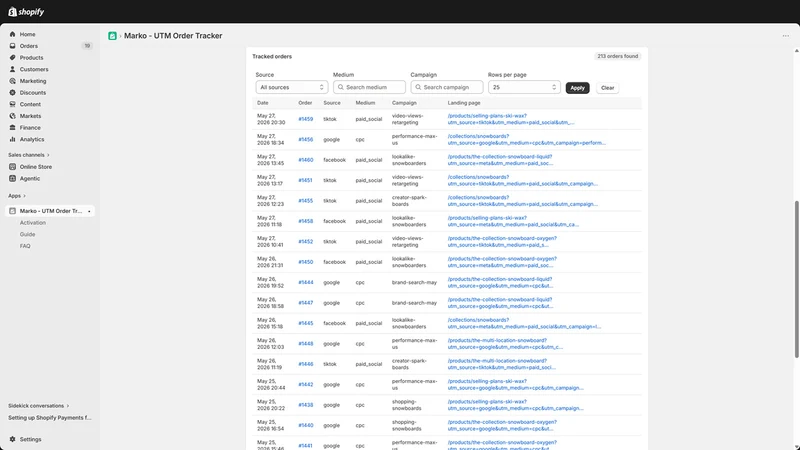Image resolution: width=800 pixels, height=450 pixels.
Task: Click the pin icon next to Marko app
Action: point(89,211)
